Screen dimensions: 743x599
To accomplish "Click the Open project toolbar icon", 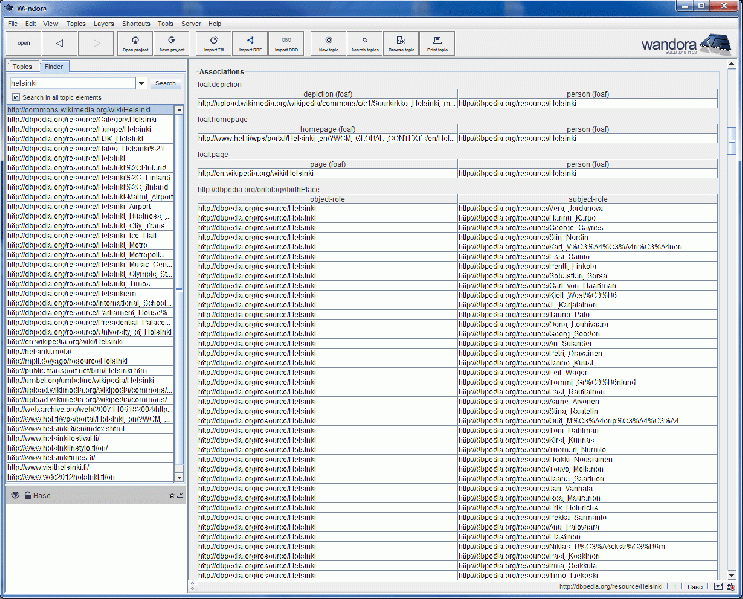I will [134, 43].
